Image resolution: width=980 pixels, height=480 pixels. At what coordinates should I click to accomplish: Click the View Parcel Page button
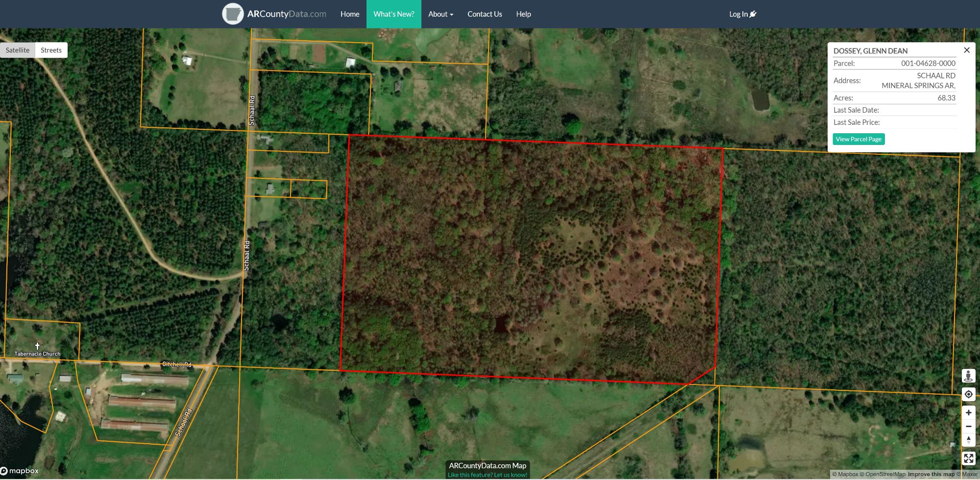pos(858,139)
